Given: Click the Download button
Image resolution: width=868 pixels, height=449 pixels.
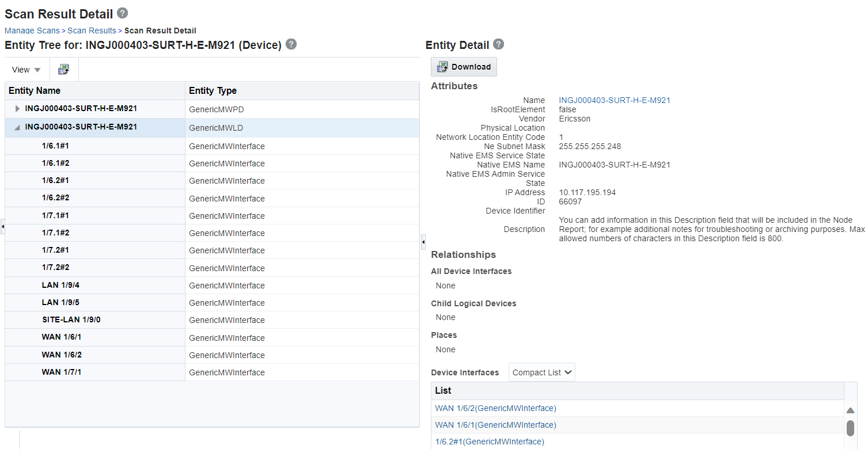Looking at the screenshot, I should click(464, 67).
